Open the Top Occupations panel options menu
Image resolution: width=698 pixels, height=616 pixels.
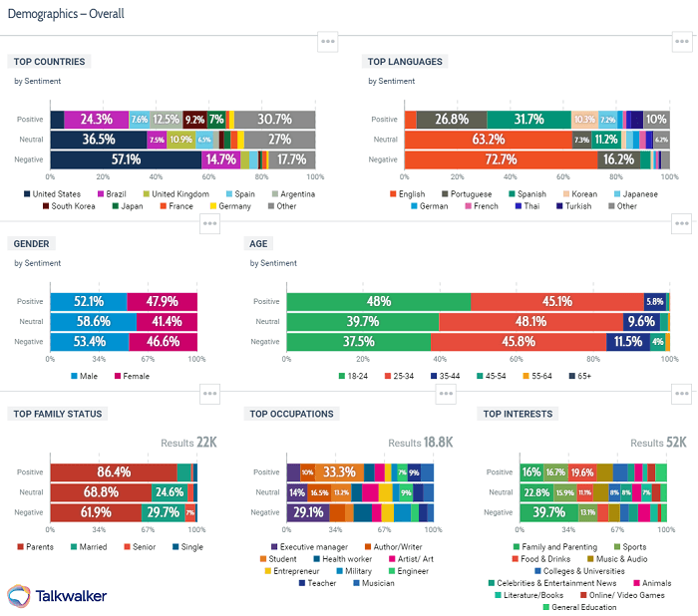click(446, 394)
